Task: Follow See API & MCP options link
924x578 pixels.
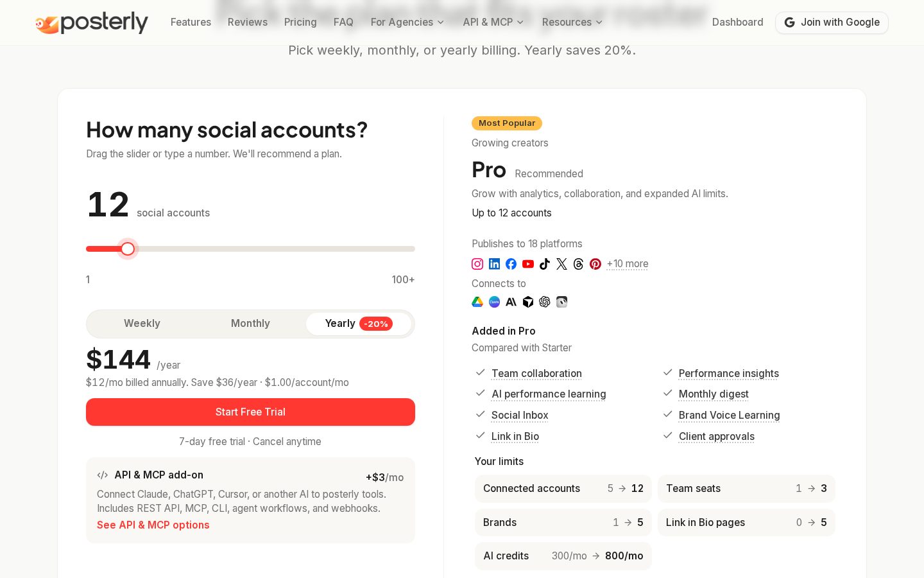Action: coord(153,525)
